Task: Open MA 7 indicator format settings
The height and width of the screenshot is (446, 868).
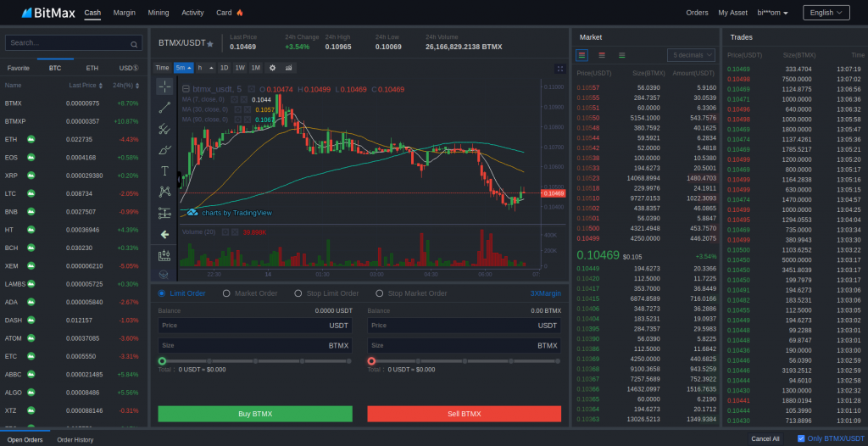Action: 234,99
